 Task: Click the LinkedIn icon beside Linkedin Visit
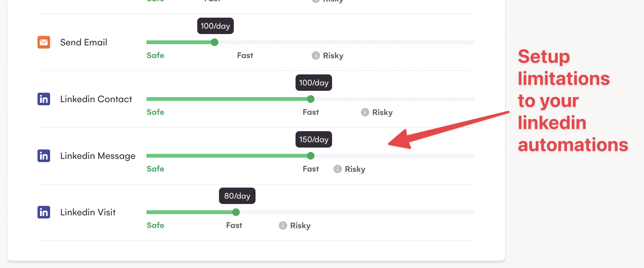click(44, 212)
